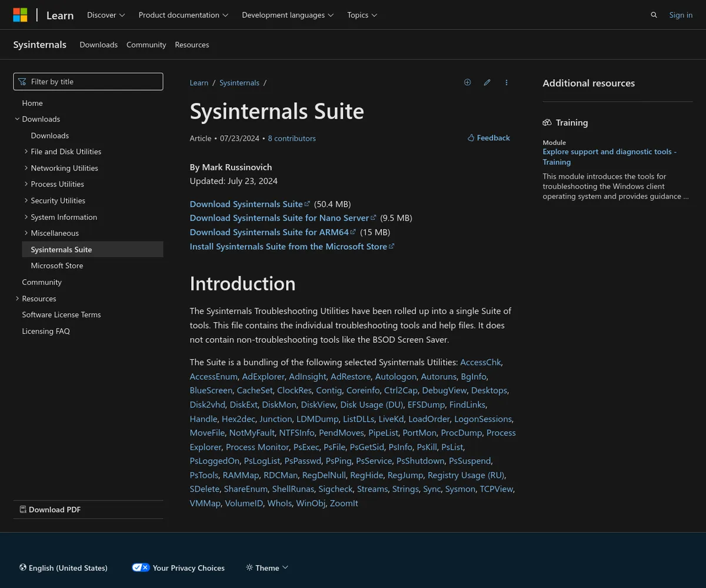Open the Community tab in Sysinternals bar
706x588 pixels.
146,45
